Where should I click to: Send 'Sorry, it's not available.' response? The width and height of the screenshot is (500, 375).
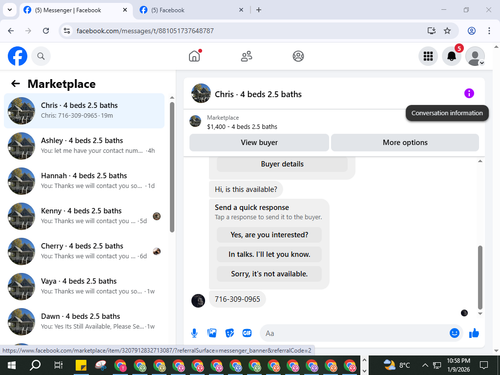[x=269, y=274]
